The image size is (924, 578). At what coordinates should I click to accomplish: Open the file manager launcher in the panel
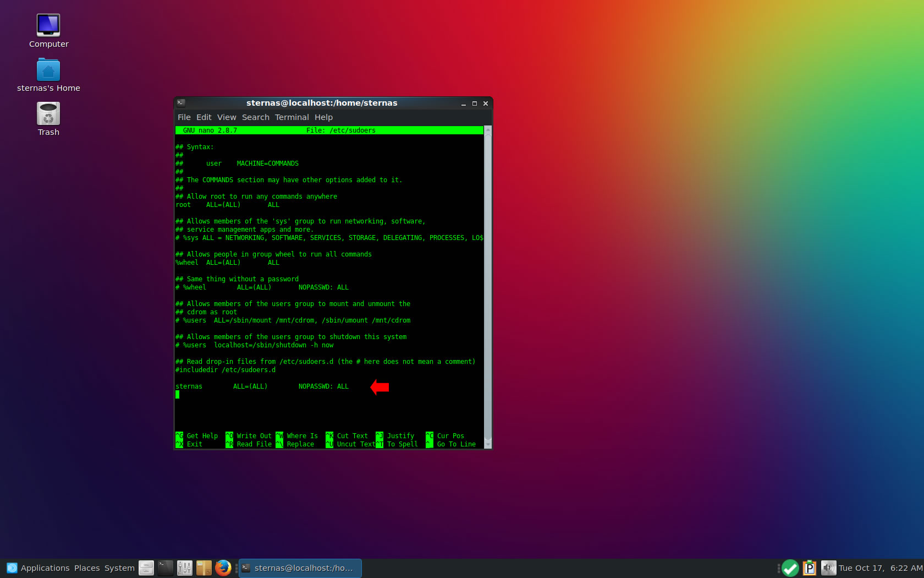[146, 568]
